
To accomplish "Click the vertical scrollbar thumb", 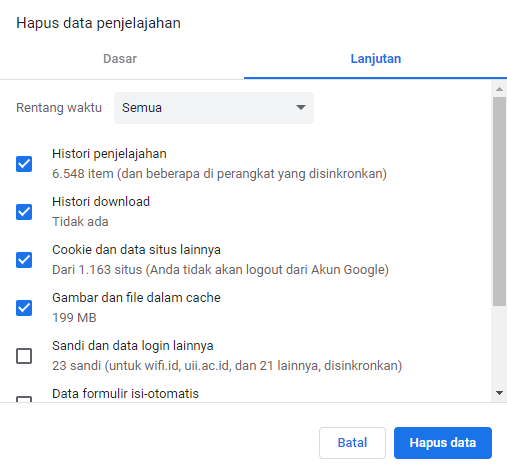I will coord(499,201).
